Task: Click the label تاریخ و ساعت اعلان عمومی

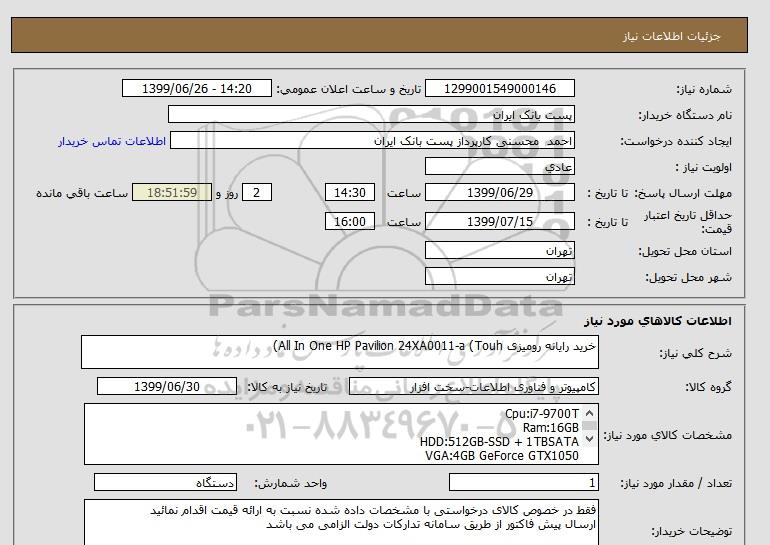Action: pyautogui.click(x=349, y=89)
